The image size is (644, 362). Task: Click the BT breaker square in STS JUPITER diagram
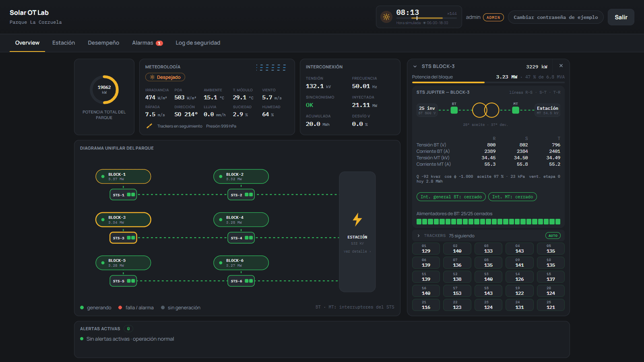click(454, 110)
